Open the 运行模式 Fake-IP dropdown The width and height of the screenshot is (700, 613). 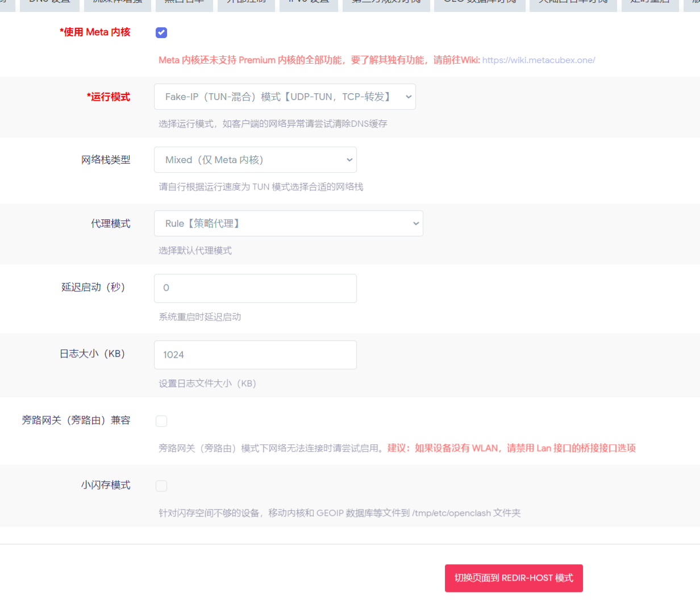[285, 97]
